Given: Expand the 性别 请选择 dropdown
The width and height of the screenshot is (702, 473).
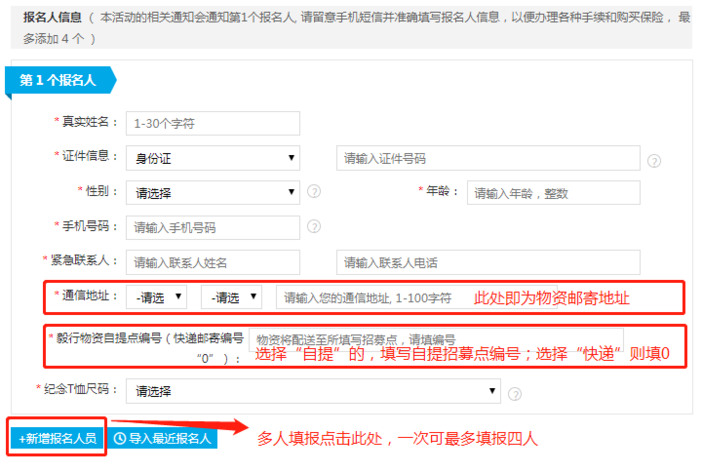Looking at the screenshot, I should (x=212, y=192).
